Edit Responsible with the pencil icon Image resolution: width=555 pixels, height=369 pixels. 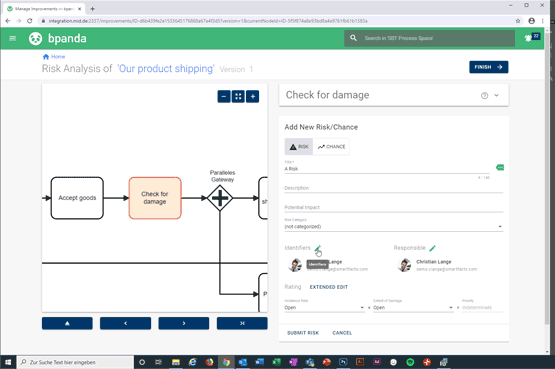tap(432, 248)
